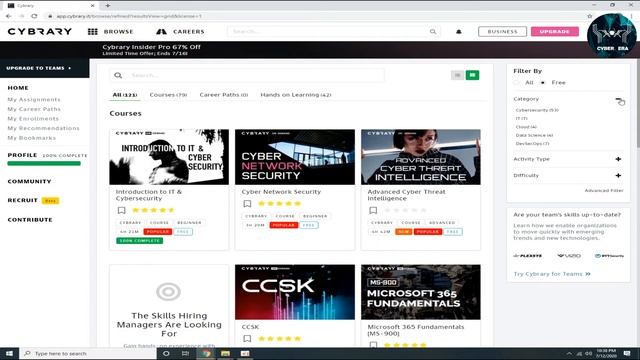Bookmark page with address bar star

(x=589, y=16)
